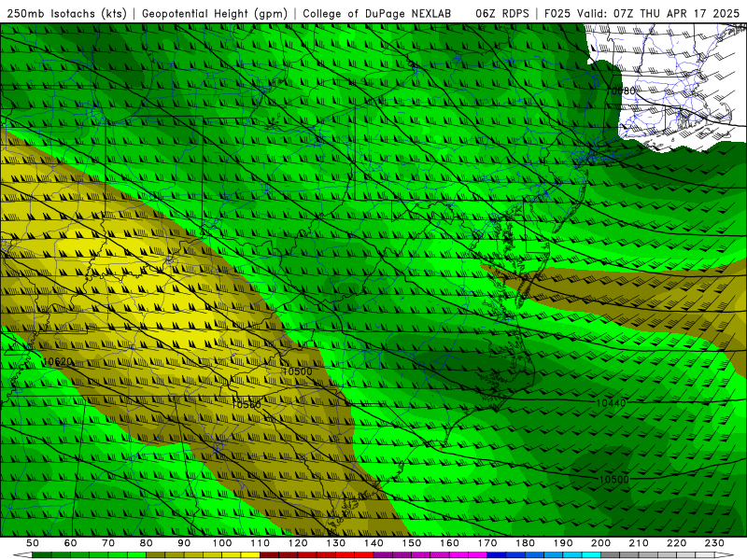Click the dark red swatch starting at 110
The image size is (747, 560).
tap(270, 555)
